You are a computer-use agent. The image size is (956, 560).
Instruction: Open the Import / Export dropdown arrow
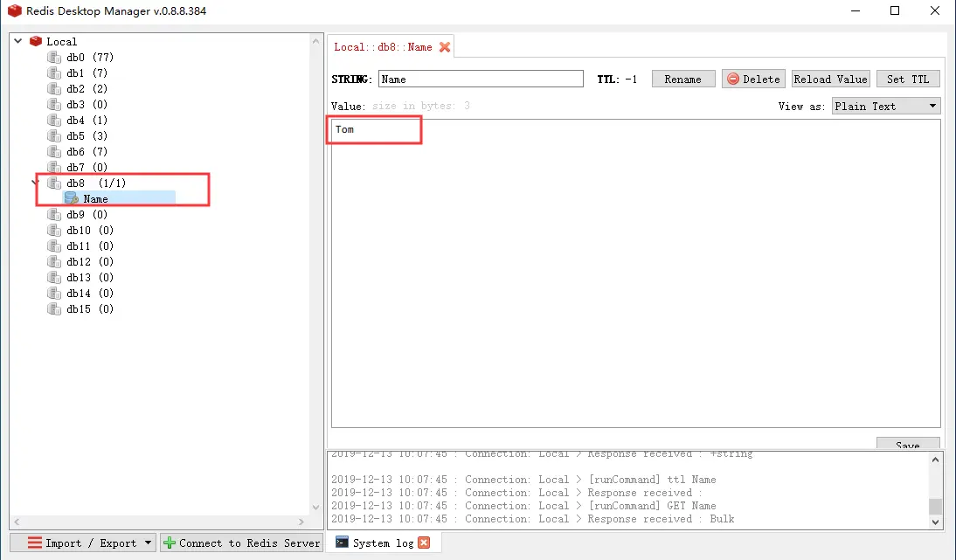(148, 543)
